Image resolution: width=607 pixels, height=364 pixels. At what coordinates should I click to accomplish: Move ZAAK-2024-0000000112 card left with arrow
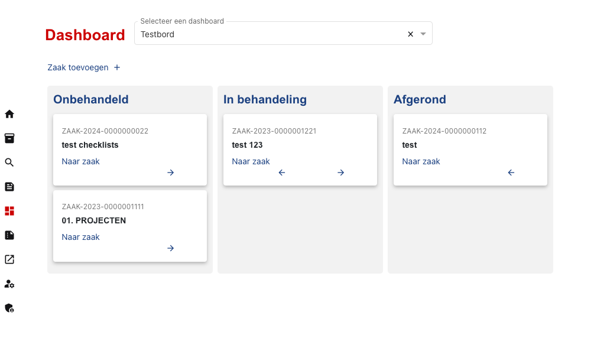[511, 173]
